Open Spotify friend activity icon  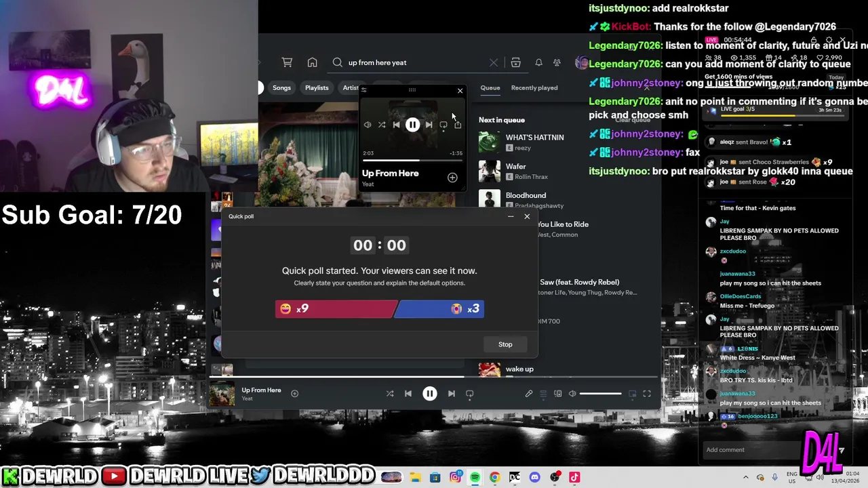(557, 62)
